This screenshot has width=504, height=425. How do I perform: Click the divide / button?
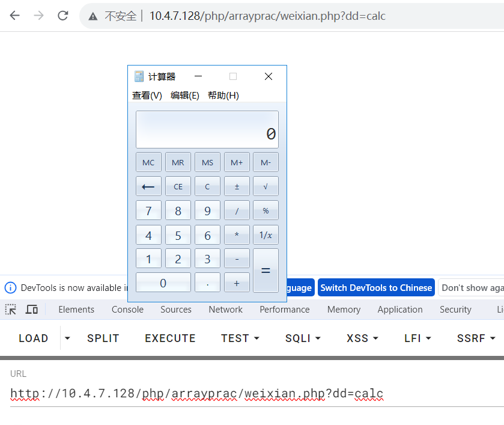pos(237,210)
